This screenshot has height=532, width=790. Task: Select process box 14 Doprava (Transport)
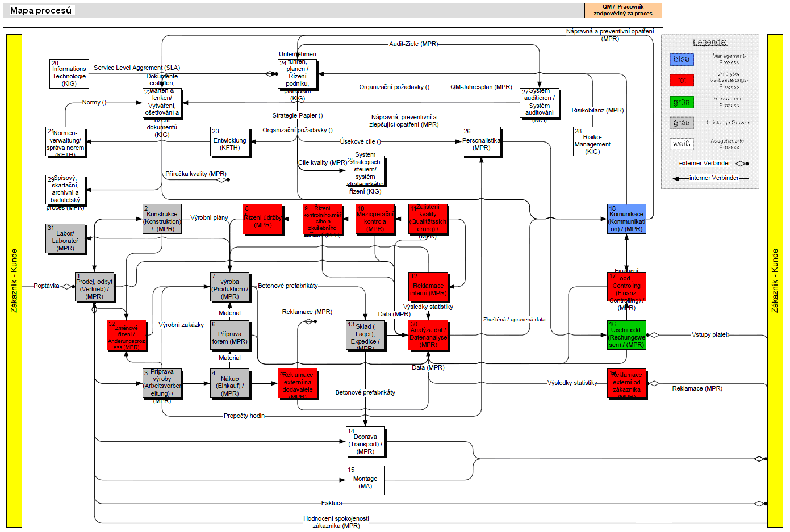pyautogui.click(x=365, y=441)
